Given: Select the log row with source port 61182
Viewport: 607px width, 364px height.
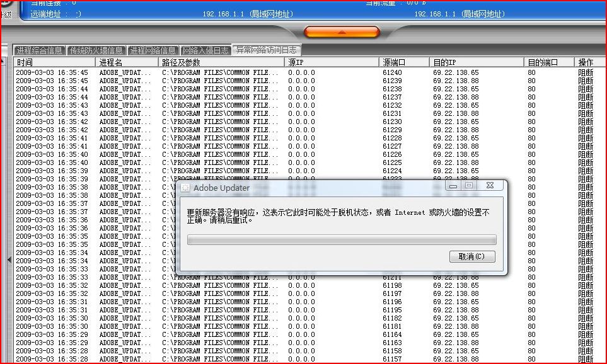Looking at the screenshot, I should pos(309,319).
